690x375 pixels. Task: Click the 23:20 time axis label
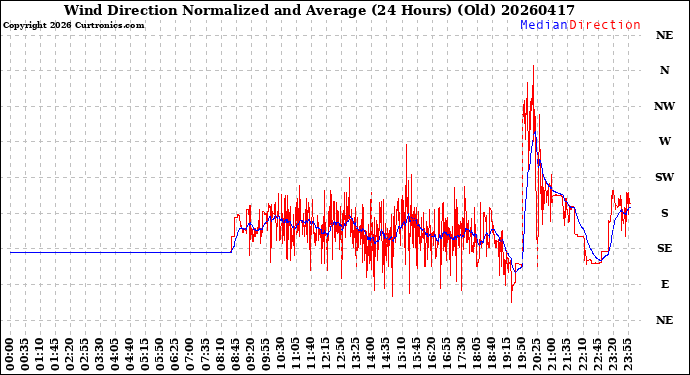click(612, 354)
